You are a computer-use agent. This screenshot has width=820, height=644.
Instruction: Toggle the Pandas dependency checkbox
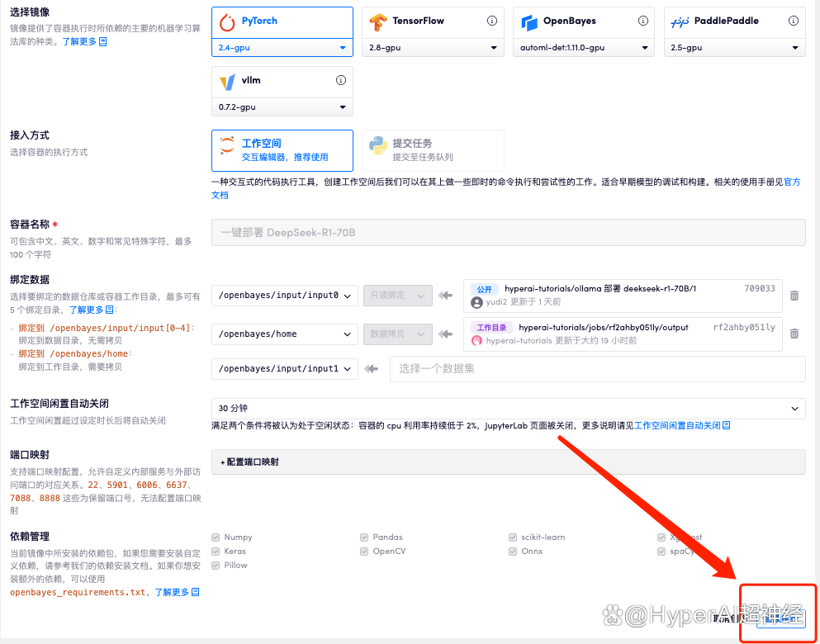point(364,537)
